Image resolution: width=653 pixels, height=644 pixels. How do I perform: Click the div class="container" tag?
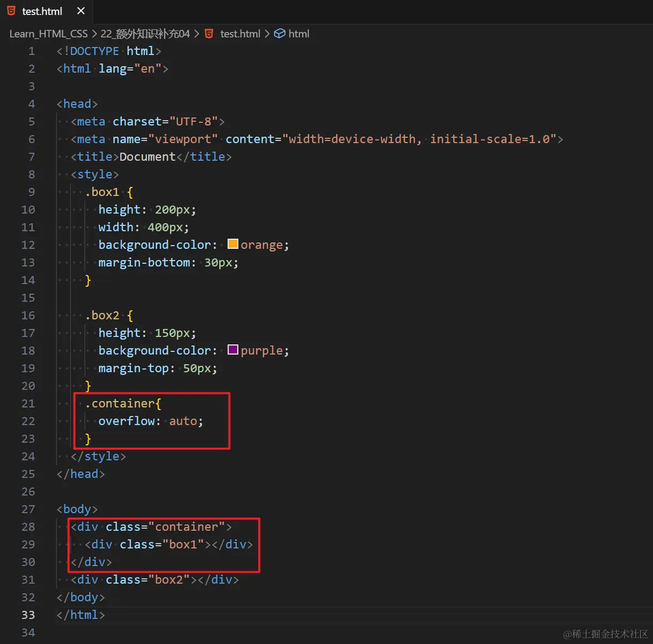[151, 527]
